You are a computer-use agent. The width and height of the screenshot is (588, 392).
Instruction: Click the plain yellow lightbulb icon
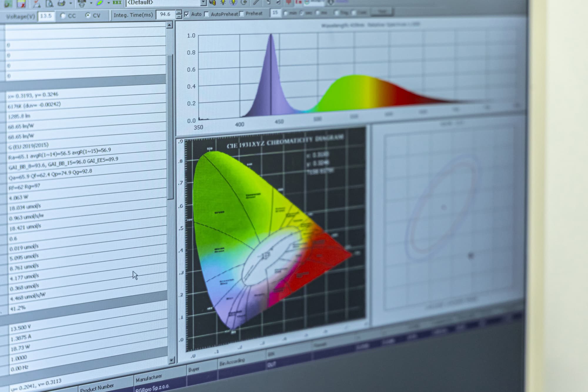pos(223,3)
